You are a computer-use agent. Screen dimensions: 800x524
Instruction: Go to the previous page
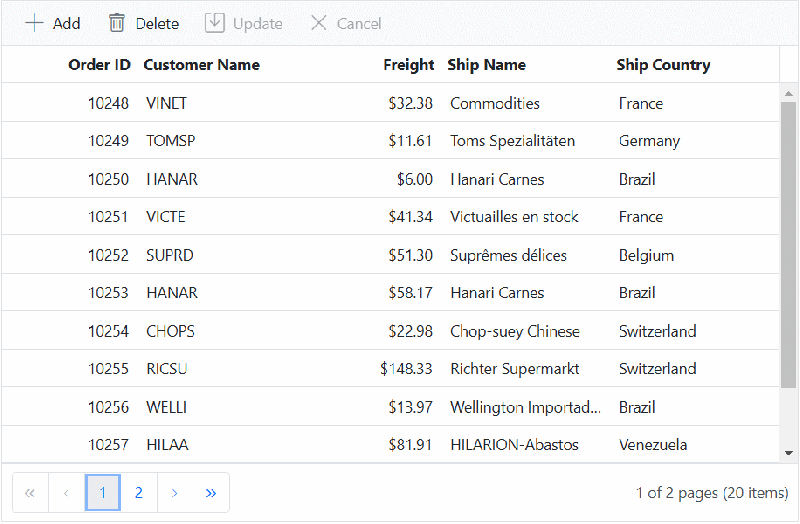tap(66, 493)
